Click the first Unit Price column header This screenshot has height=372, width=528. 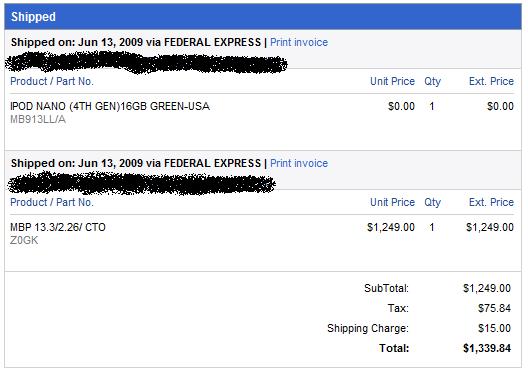(392, 81)
